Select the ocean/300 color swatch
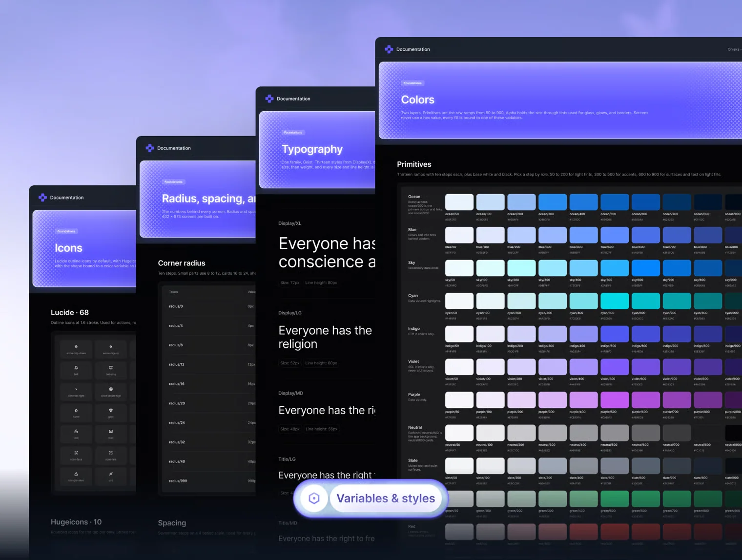 click(x=553, y=202)
